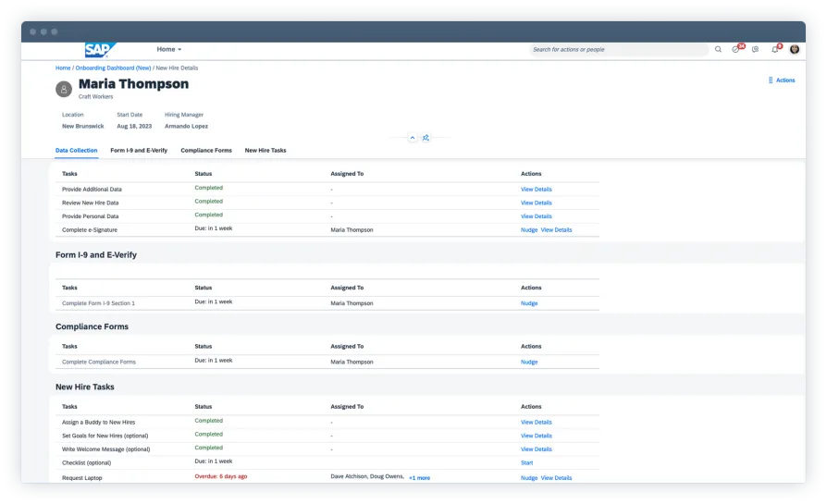Click the user profile avatar in header

coord(795,50)
